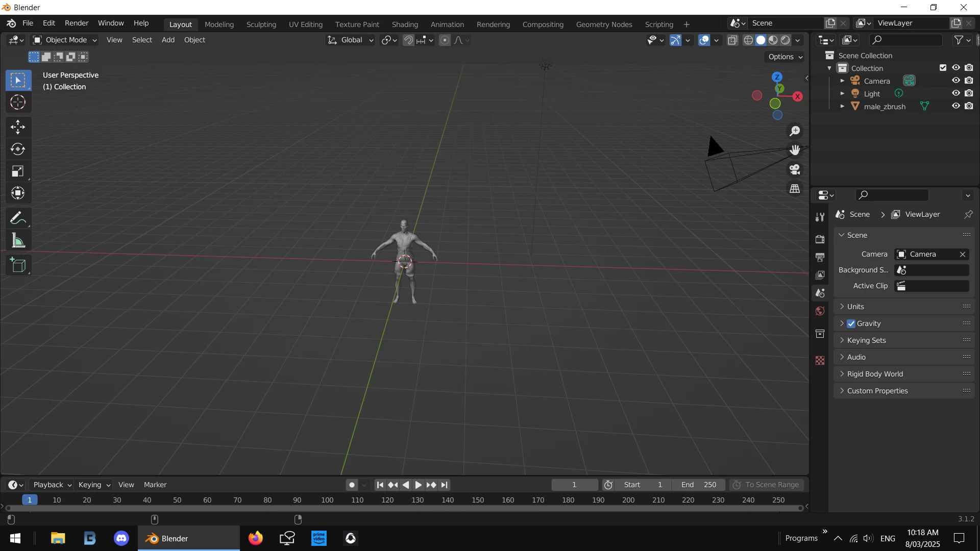Click the End frame field

click(x=698, y=485)
